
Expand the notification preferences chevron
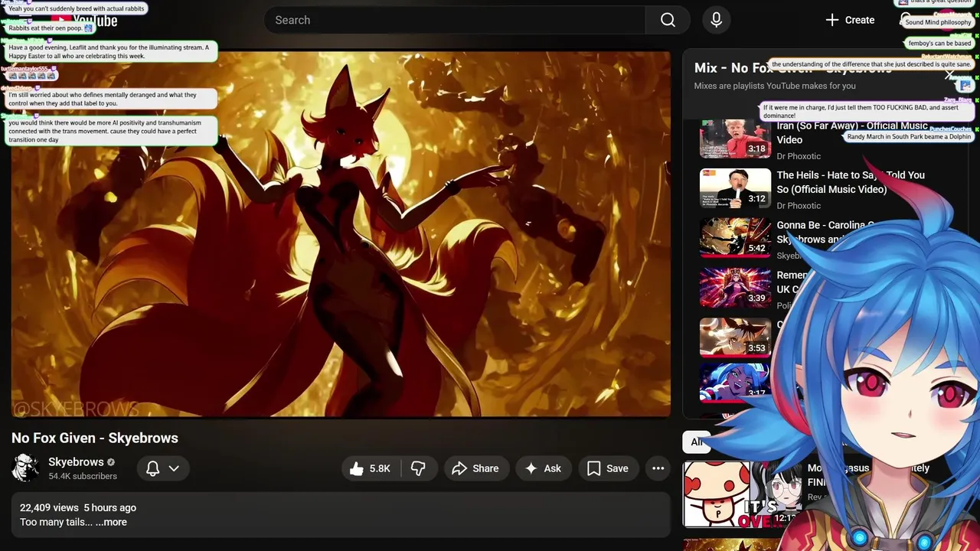click(174, 468)
